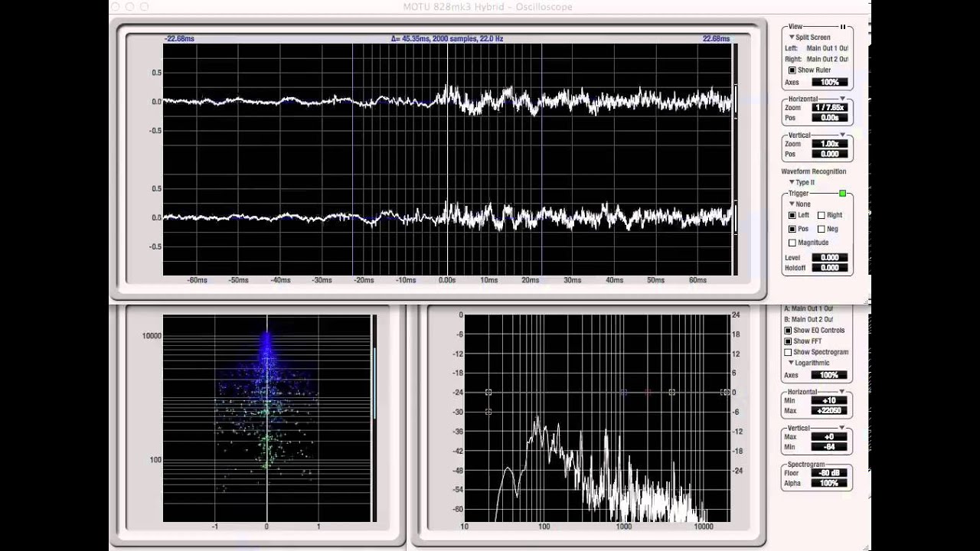Click the 'Waveform Recognition' label
This screenshot has width=980, height=551.
(814, 172)
